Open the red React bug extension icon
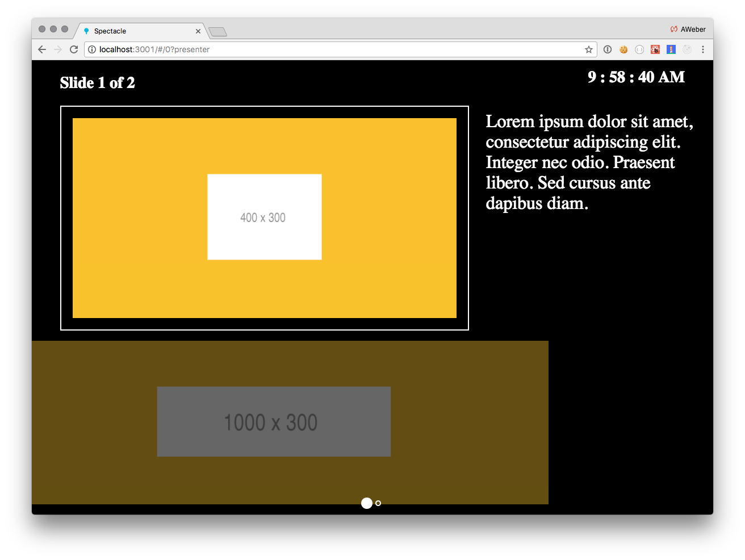This screenshot has width=745, height=560. (655, 49)
